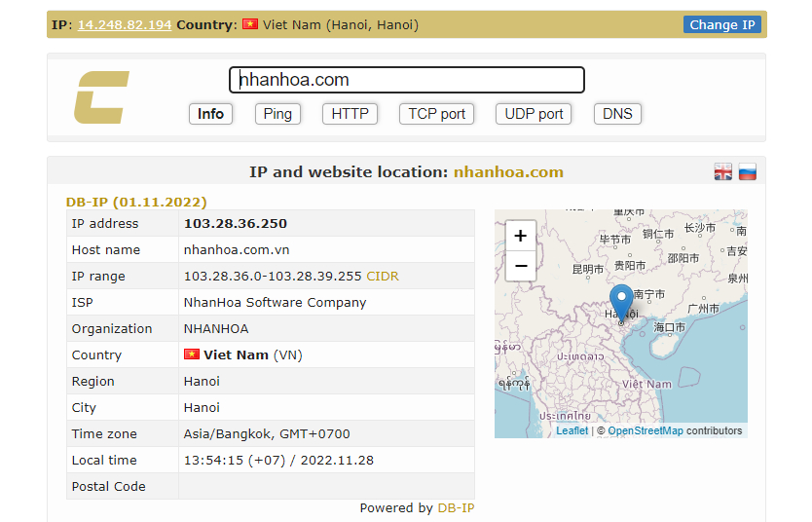Screen dimensions: 812x522
Task: Select ISP value NhanHoa Software Company
Action: 275,303
